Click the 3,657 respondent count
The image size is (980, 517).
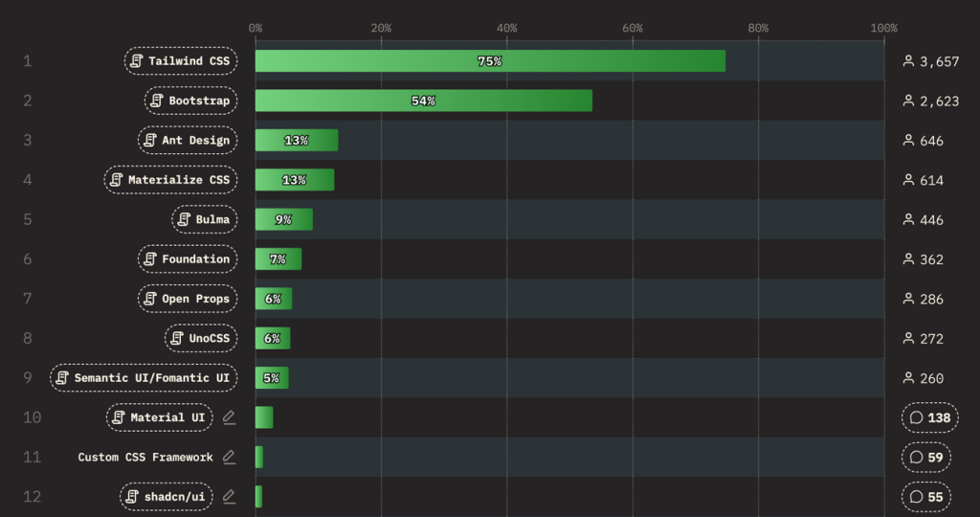pyautogui.click(x=940, y=61)
